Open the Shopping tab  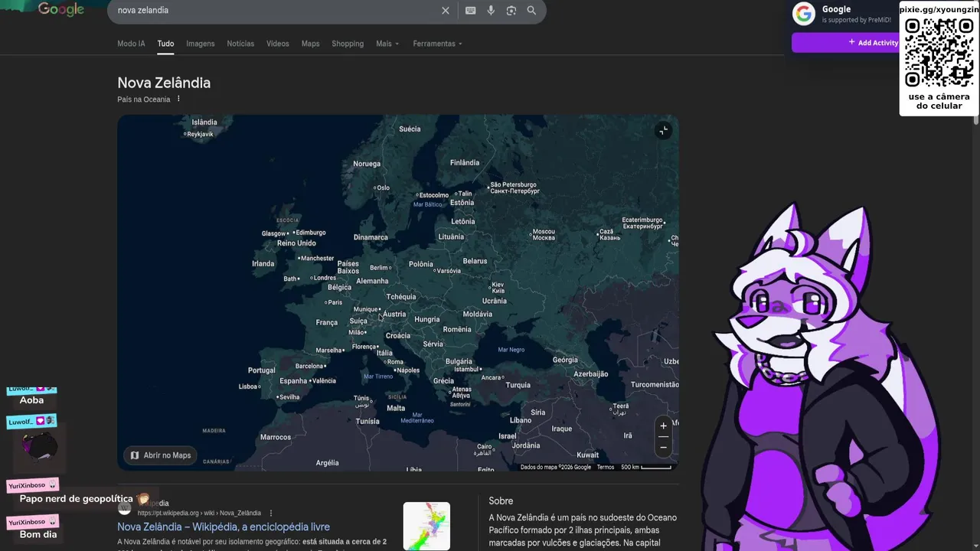click(x=348, y=44)
